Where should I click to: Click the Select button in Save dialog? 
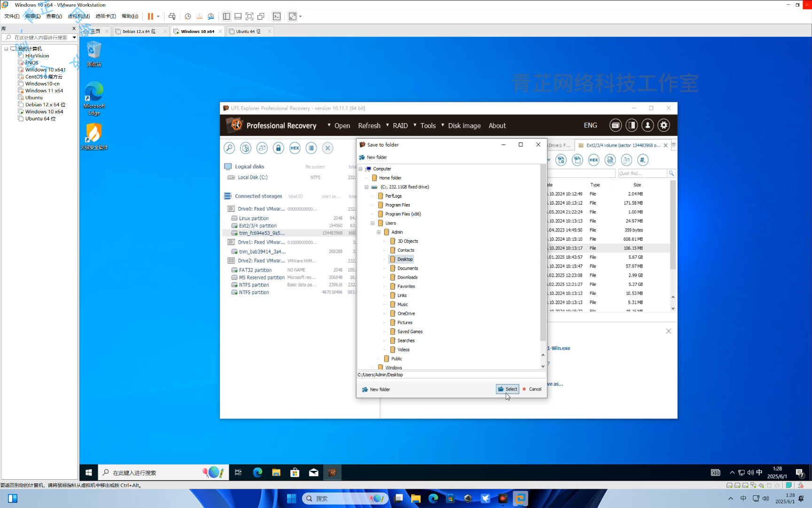(x=507, y=389)
